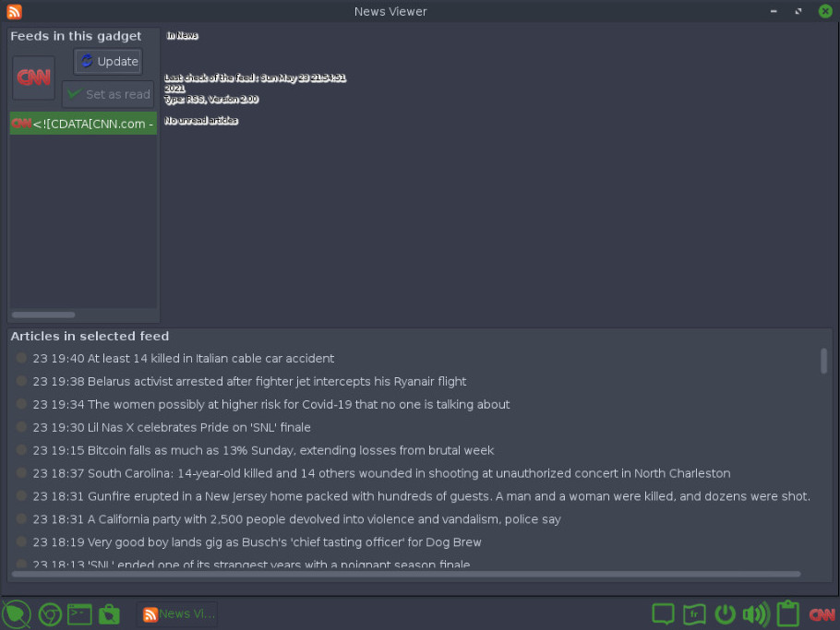Screen dimensions: 840x630
Task: Click the No unread articles text
Action: click(x=201, y=121)
